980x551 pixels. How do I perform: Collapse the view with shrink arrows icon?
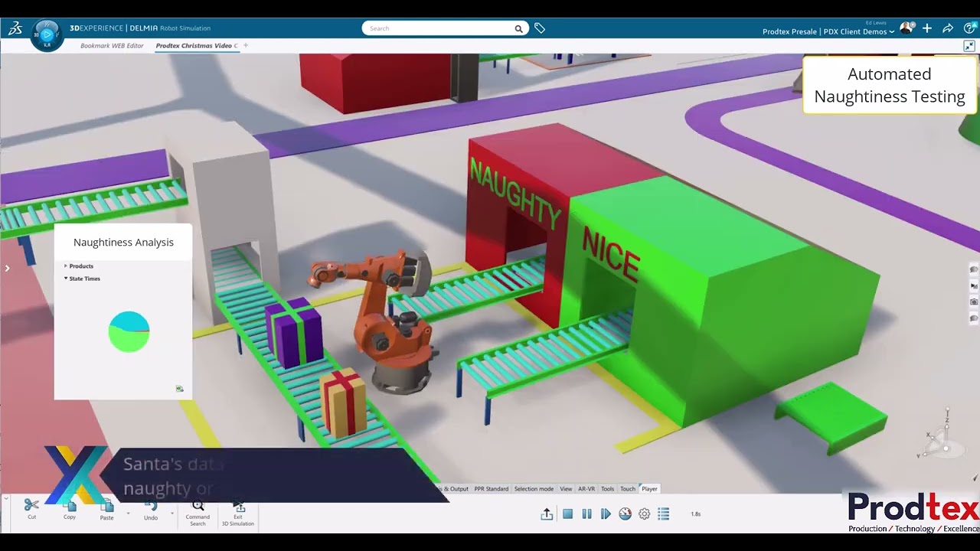[969, 46]
